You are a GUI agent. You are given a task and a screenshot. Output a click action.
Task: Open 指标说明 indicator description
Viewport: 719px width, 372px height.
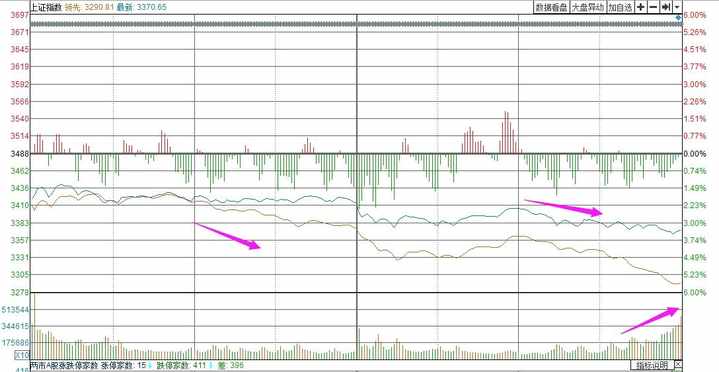(652, 365)
